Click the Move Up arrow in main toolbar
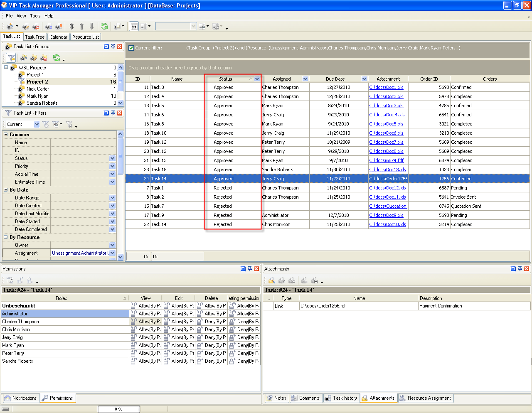Viewport: 532px width, 413px height. [x=81, y=26]
